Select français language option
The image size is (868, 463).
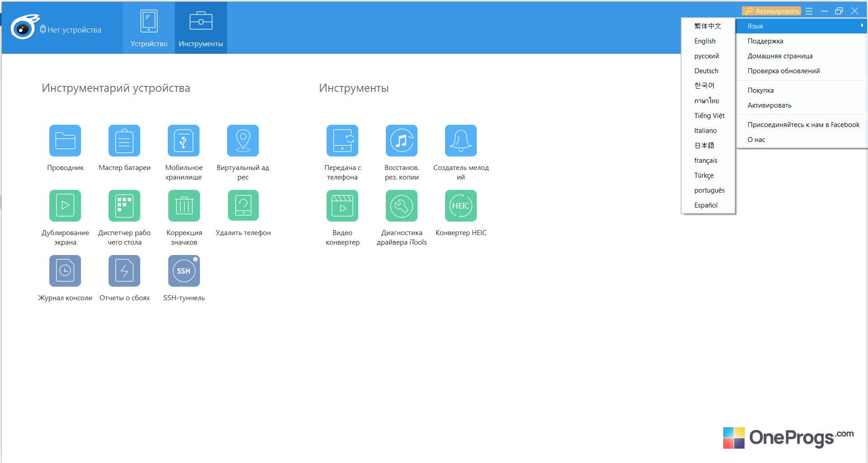pyautogui.click(x=708, y=161)
